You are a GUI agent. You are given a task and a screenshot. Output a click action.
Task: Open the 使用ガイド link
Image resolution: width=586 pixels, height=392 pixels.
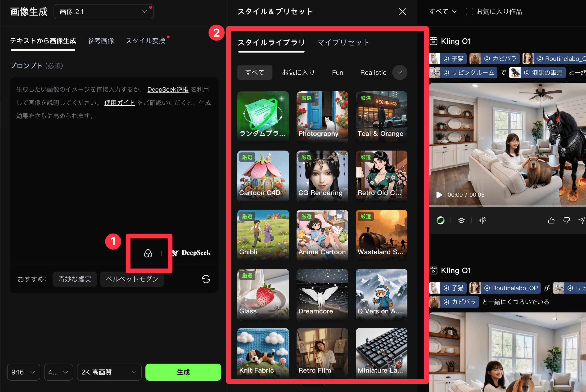(119, 102)
